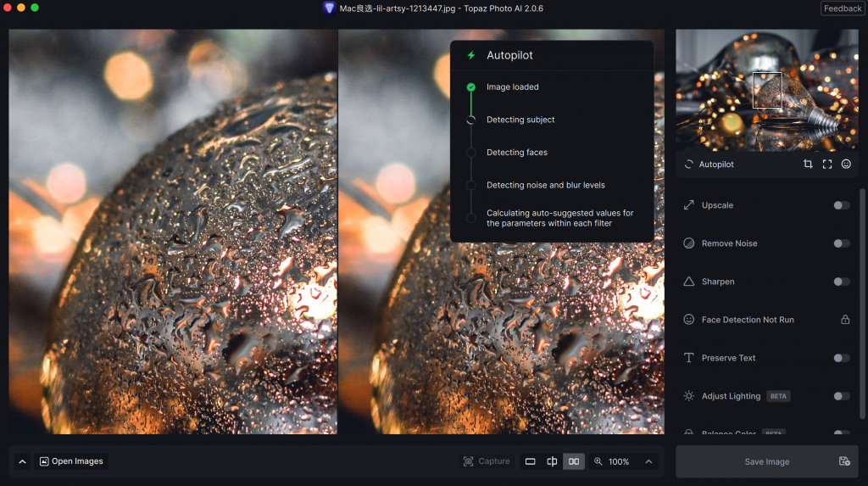The width and height of the screenshot is (868, 486).
Task: Click the Autopilot lightning bolt icon
Action: click(x=471, y=55)
